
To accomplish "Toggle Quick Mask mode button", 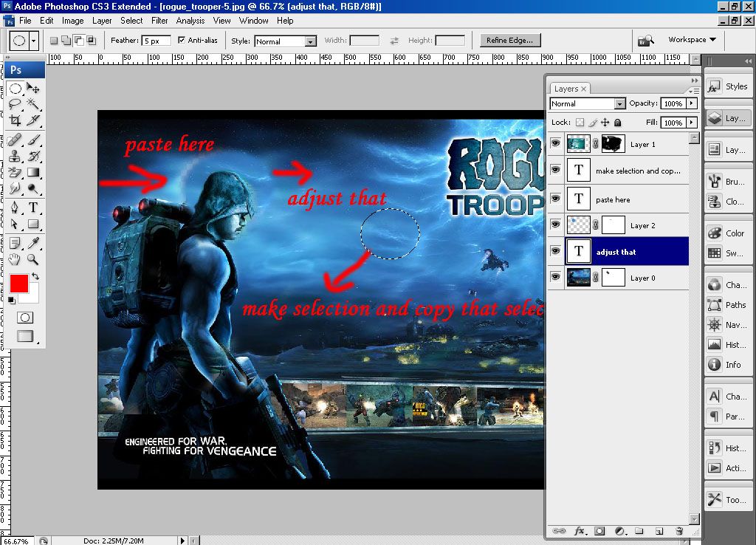I will (25, 318).
